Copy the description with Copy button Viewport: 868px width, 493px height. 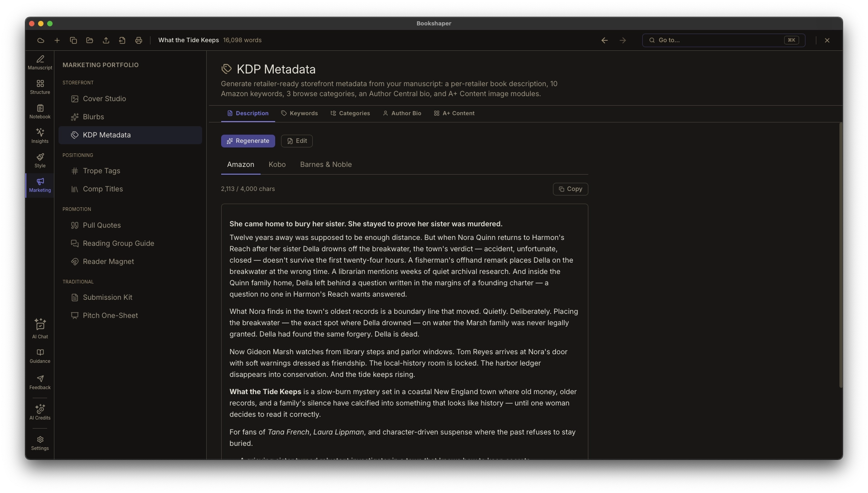[570, 189]
